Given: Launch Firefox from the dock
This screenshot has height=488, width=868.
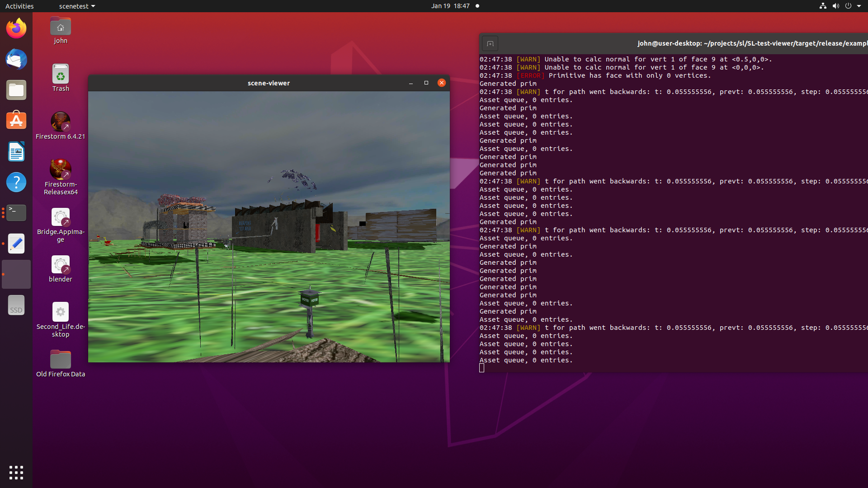Looking at the screenshot, I should pyautogui.click(x=16, y=28).
